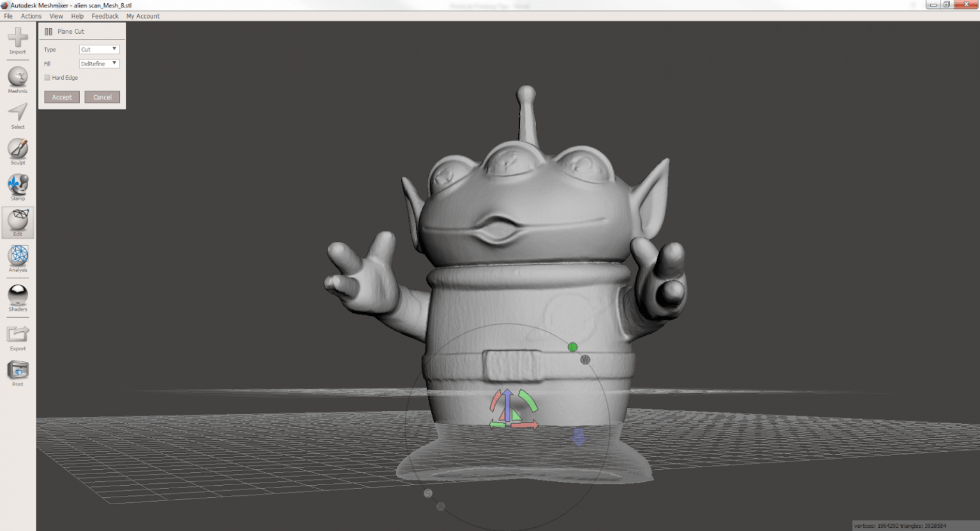
Task: Open the Fill dropdown set to DelRefine
Action: (x=99, y=64)
